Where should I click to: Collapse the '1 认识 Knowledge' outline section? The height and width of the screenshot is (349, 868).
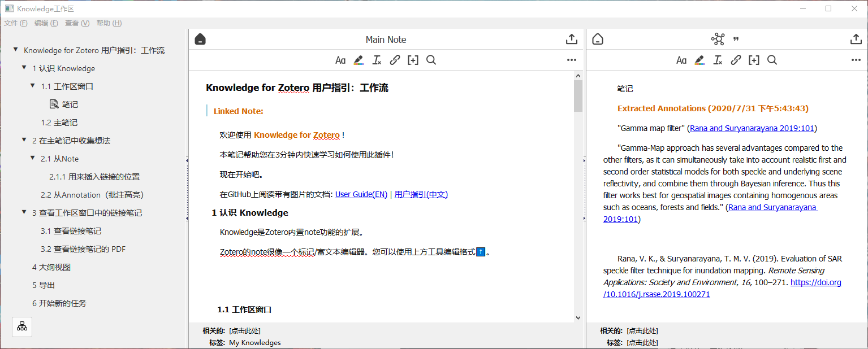[x=24, y=68]
